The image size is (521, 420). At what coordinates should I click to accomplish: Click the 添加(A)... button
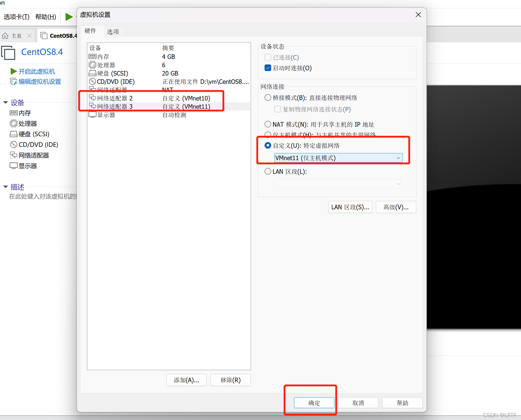186,380
